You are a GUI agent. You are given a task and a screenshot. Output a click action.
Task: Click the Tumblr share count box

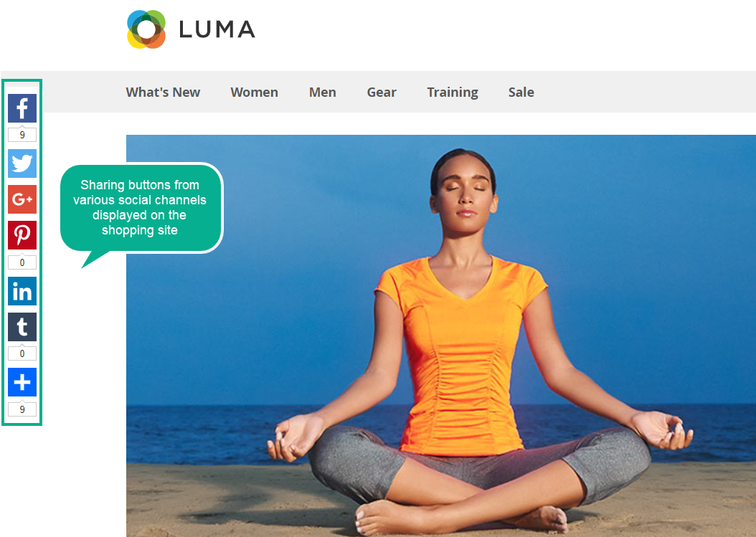pyautogui.click(x=22, y=353)
